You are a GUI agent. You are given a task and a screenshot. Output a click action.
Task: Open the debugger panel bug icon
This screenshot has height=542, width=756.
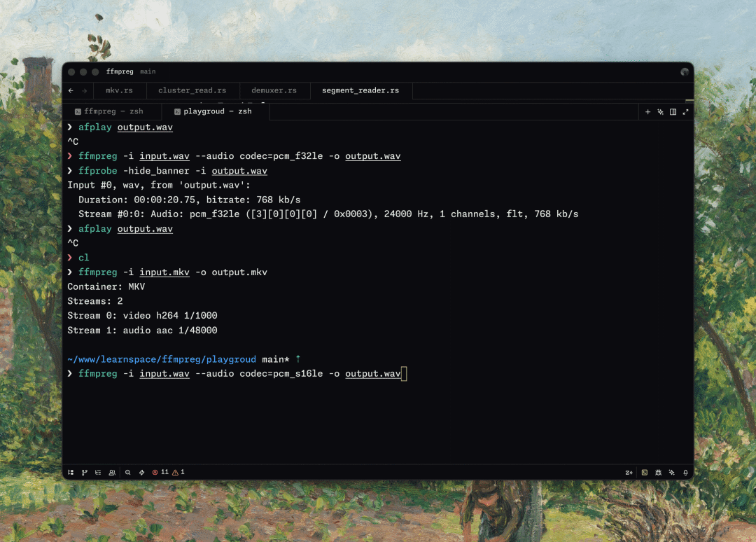point(658,473)
